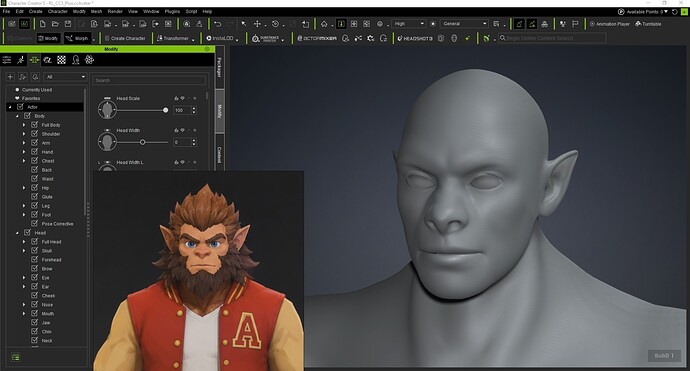Toggle the Waist checkbox

tap(34, 179)
